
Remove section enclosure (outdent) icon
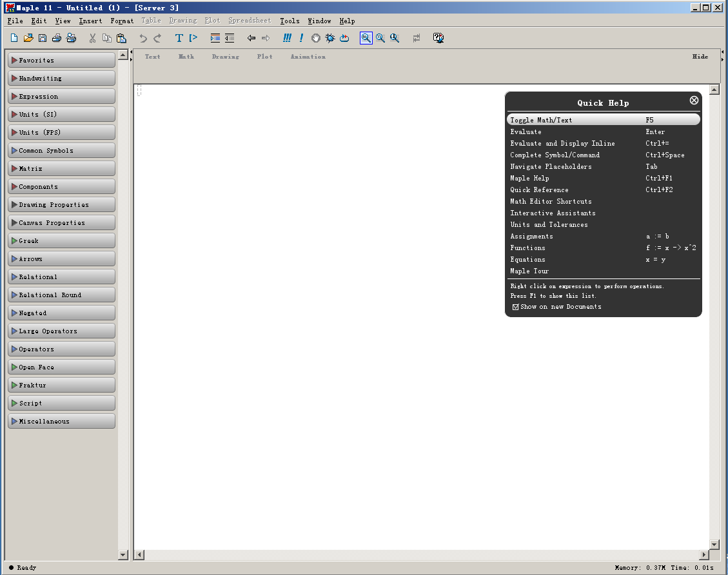click(230, 38)
